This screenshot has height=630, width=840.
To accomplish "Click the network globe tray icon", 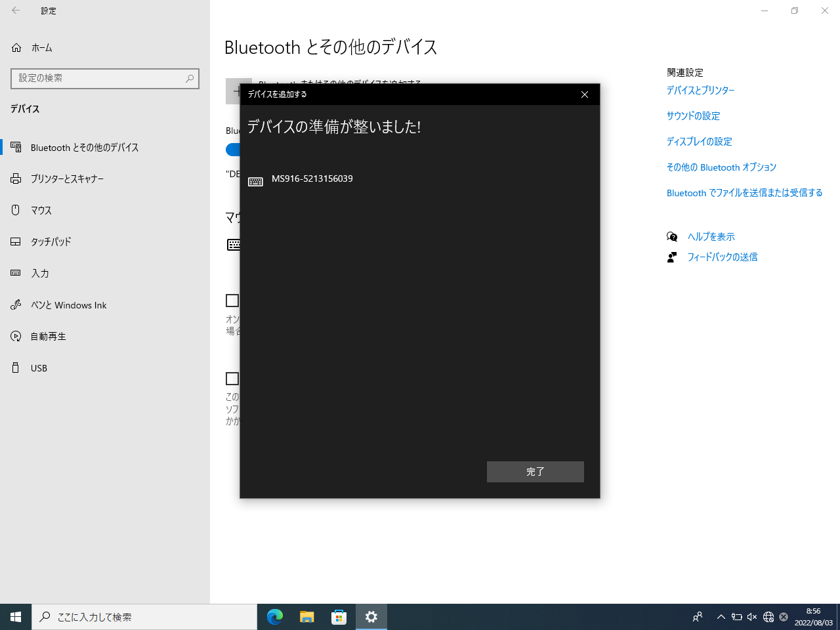I will pyautogui.click(x=768, y=617).
